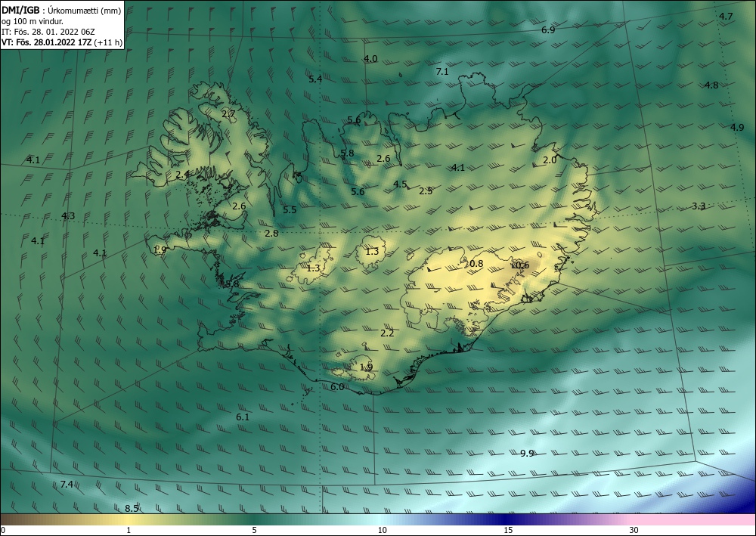The width and height of the screenshot is (756, 536).
Task: Click the 2.7 value over the Westfjords
Action: 228,114
